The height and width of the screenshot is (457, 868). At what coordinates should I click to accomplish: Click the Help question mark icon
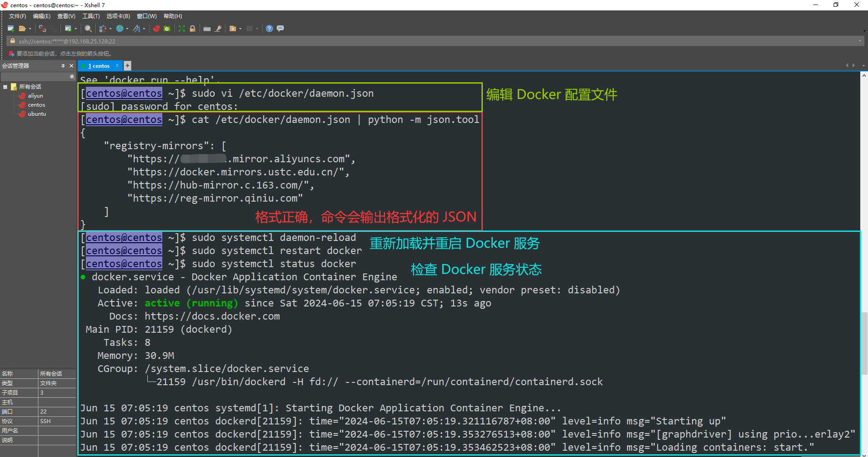click(269, 28)
